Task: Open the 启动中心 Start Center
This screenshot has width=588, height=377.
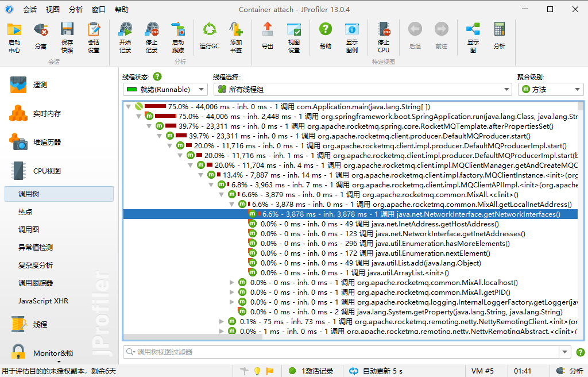Action: 14,38
